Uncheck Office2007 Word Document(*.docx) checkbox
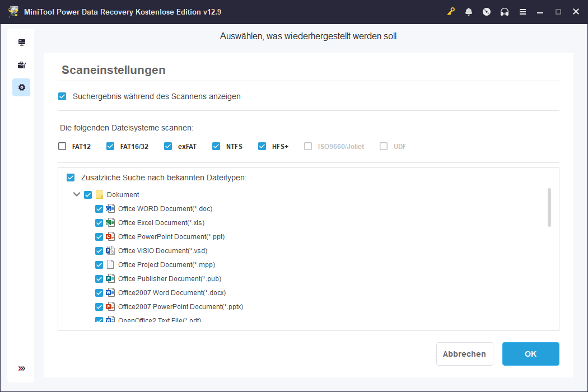The image size is (588, 392). pos(99,293)
